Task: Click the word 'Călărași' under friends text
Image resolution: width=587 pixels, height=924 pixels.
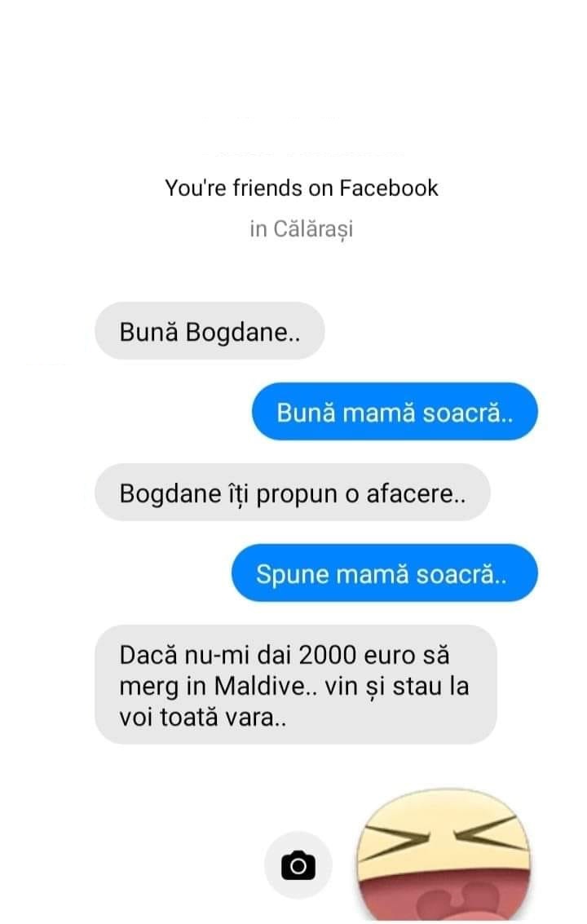Action: pyautogui.click(x=313, y=229)
